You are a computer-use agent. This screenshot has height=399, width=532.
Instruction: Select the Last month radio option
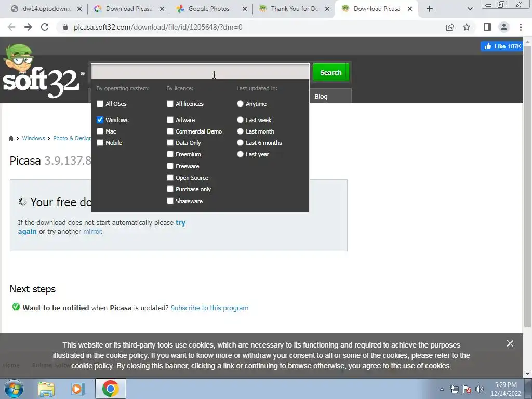(x=240, y=131)
